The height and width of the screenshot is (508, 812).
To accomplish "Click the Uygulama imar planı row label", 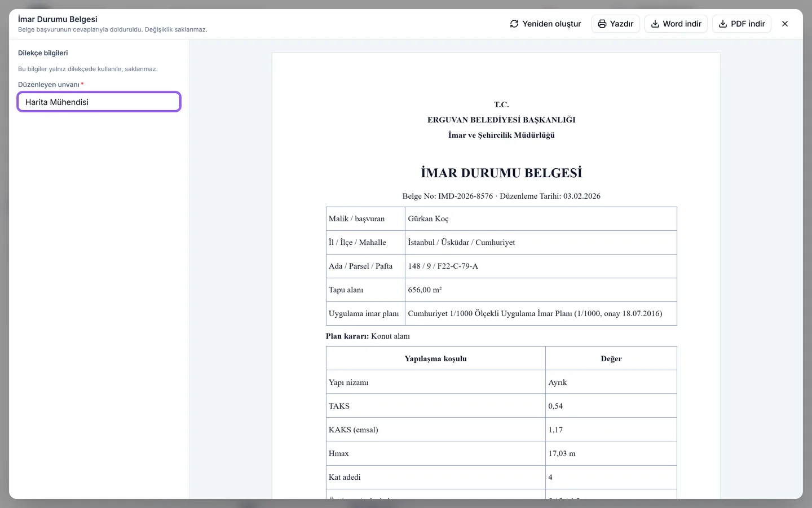I will click(364, 314).
